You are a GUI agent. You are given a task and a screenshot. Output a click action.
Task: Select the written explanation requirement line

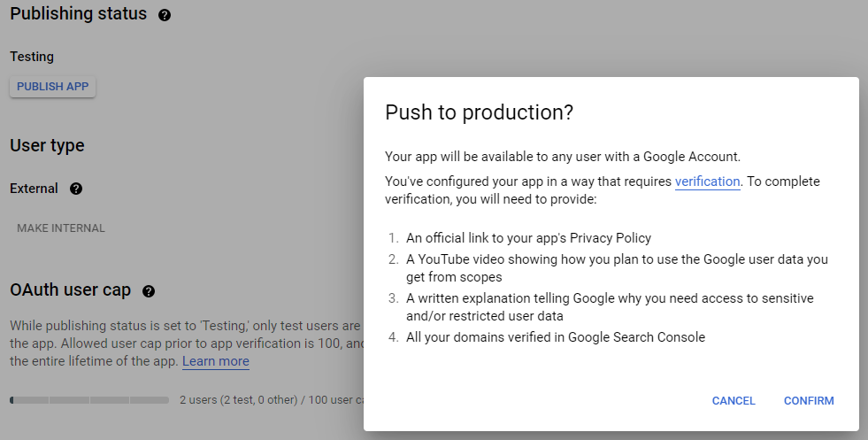tap(610, 307)
